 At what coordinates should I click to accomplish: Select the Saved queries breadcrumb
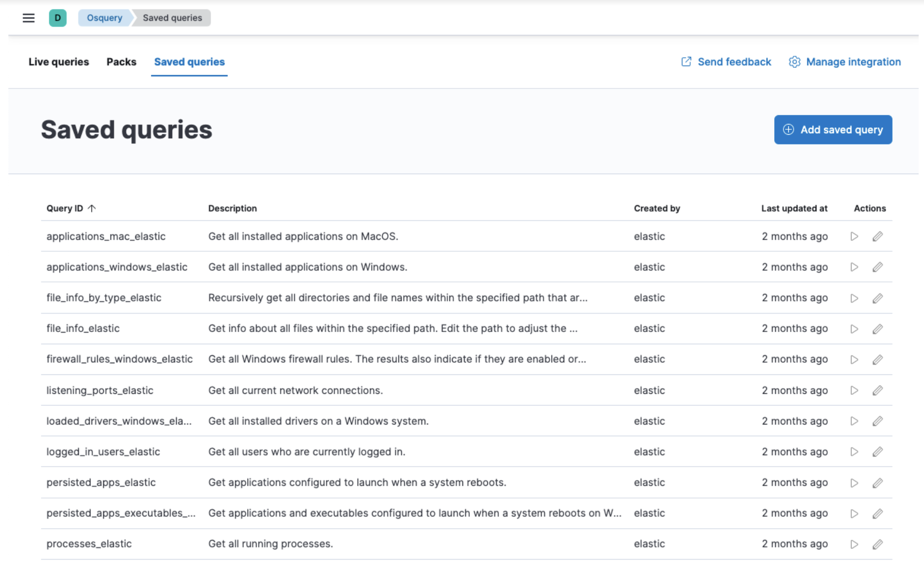(x=173, y=18)
